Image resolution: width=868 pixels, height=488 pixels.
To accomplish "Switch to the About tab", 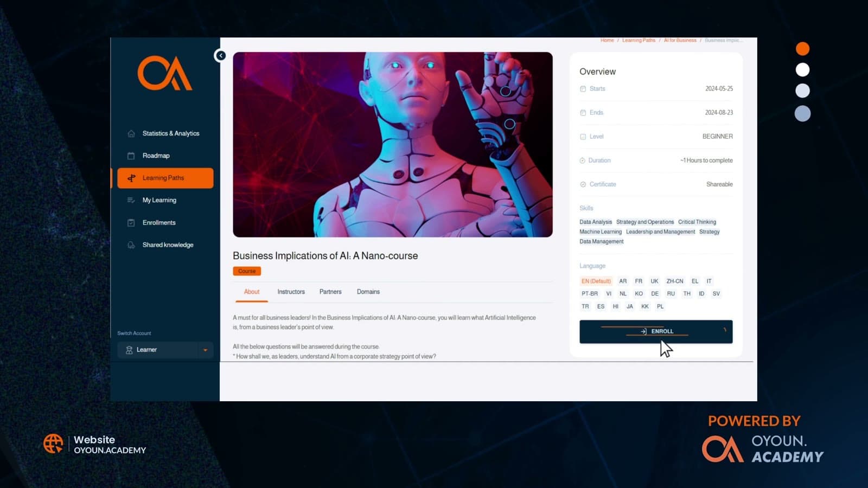I will point(252,292).
